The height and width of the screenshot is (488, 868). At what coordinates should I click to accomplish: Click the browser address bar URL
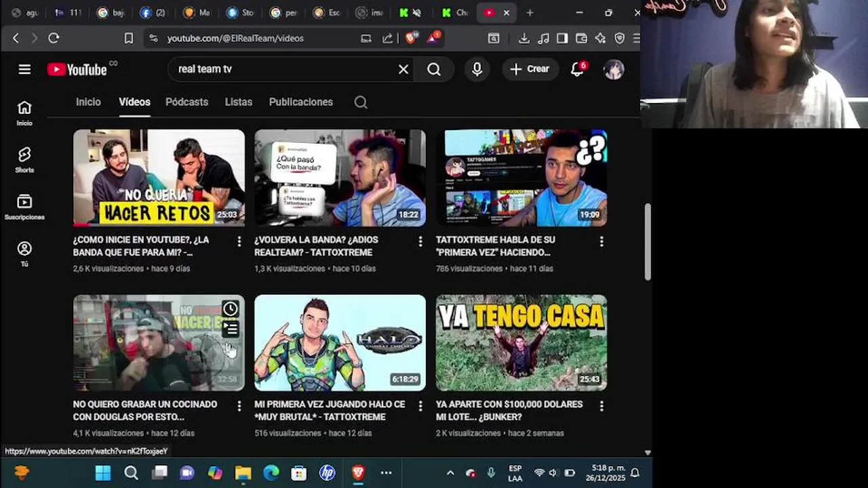[x=235, y=39]
